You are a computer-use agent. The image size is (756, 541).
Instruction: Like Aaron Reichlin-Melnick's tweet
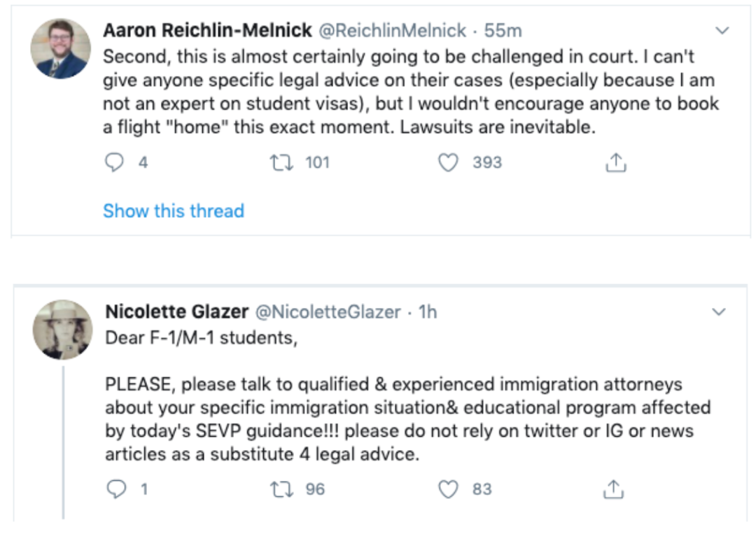click(448, 162)
